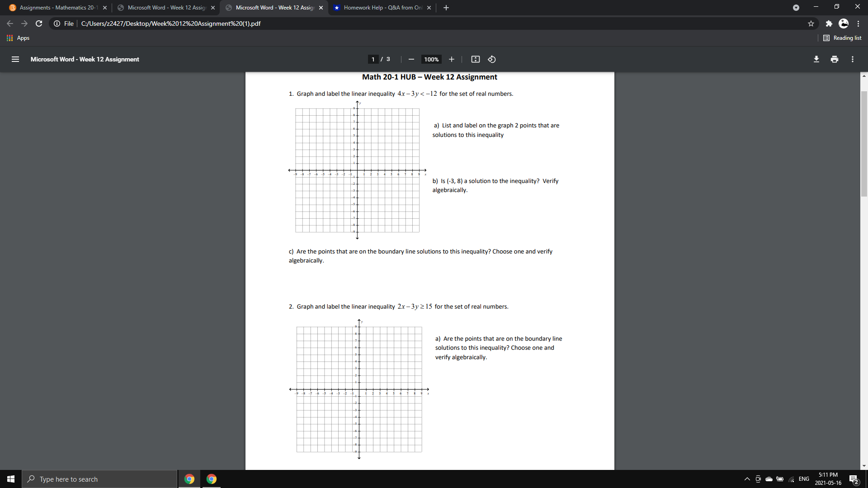Expand hidden system tray icons
868x488 pixels.
747,479
